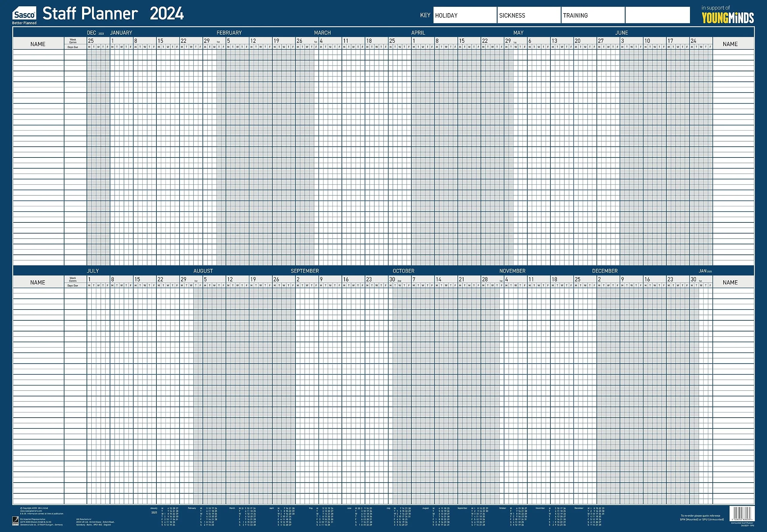Click the 'EU Importer/Representative' address block
The height and width of the screenshot is (532, 767).
[x=41, y=522]
